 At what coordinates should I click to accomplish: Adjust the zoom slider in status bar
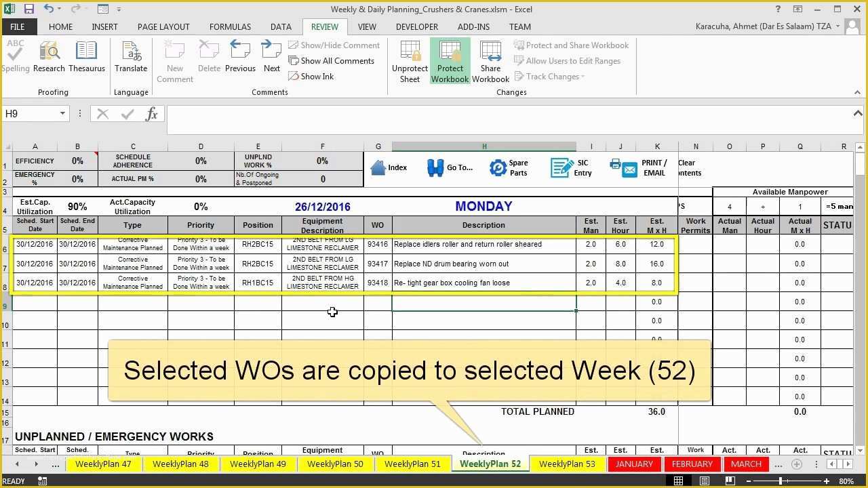click(781, 481)
